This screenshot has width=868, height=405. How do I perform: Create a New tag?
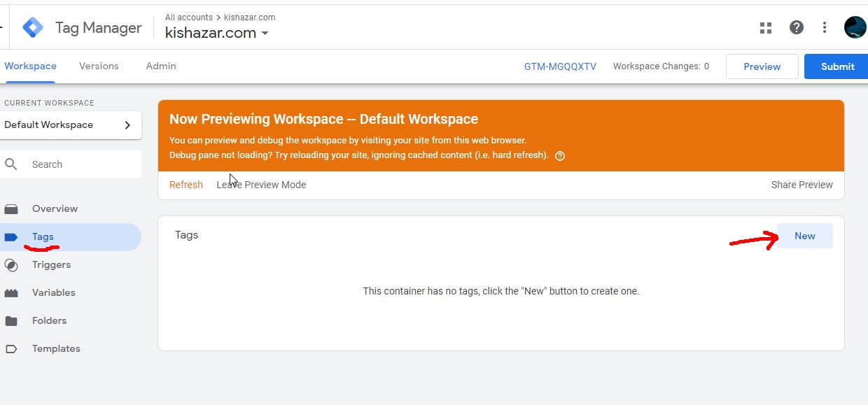(x=805, y=236)
